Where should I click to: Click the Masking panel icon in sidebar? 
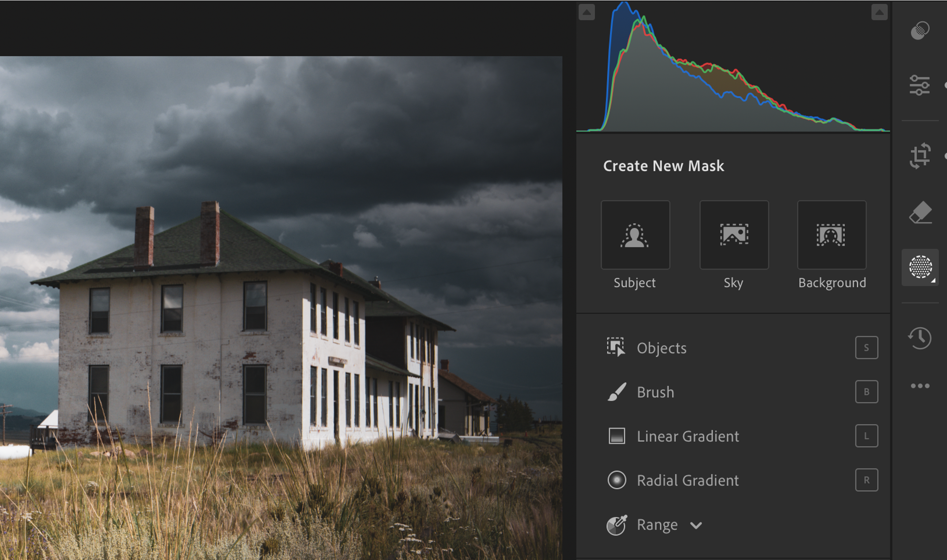922,267
